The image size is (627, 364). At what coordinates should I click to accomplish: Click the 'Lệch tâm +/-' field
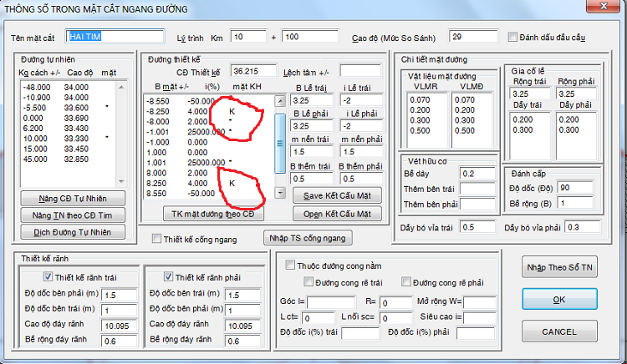360,72
